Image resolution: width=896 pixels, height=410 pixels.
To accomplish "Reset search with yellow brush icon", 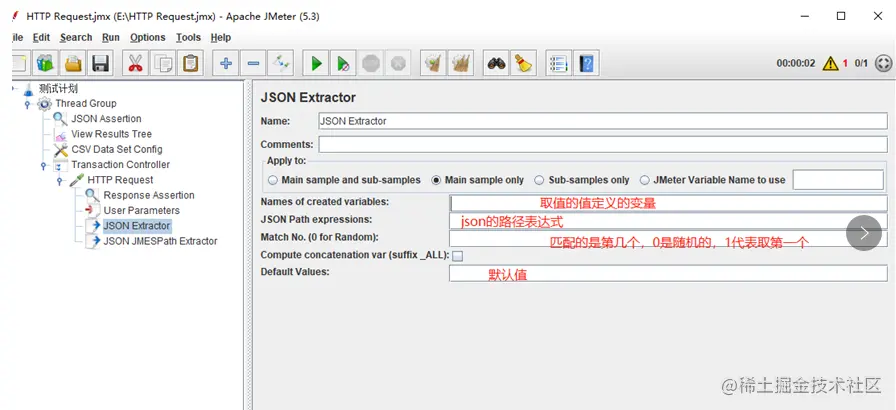I will pyautogui.click(x=523, y=63).
